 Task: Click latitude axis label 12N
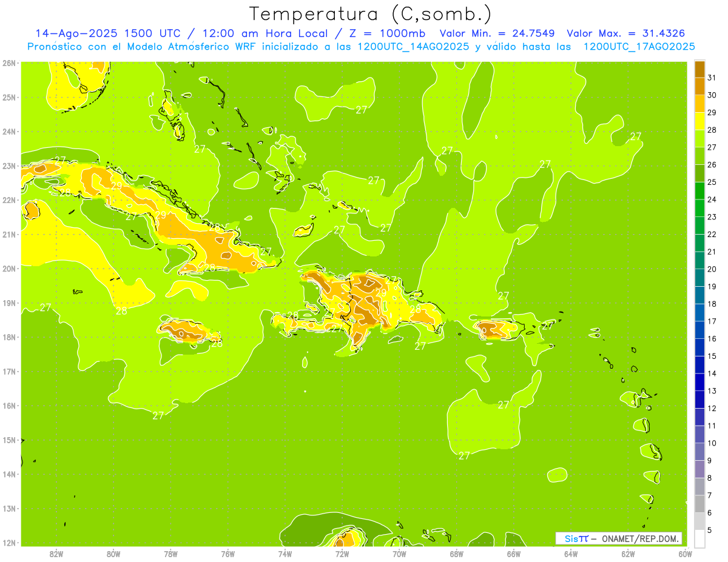8,543
